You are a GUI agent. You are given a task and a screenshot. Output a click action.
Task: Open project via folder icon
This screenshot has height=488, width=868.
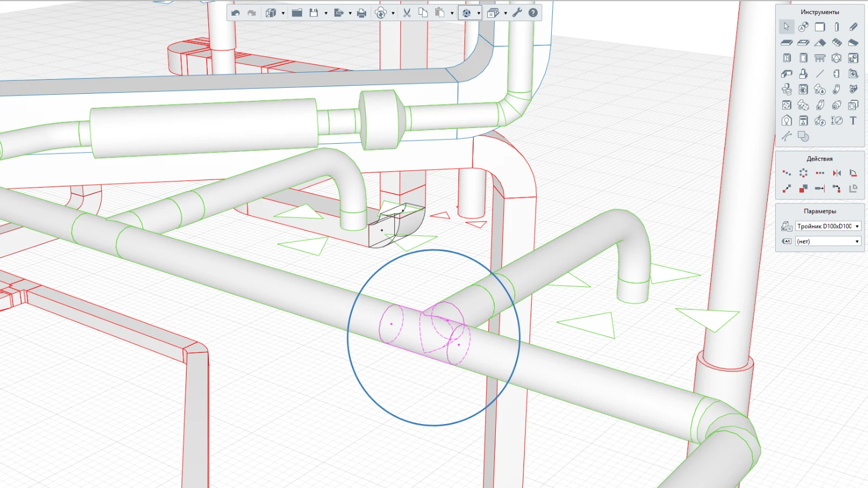point(297,13)
